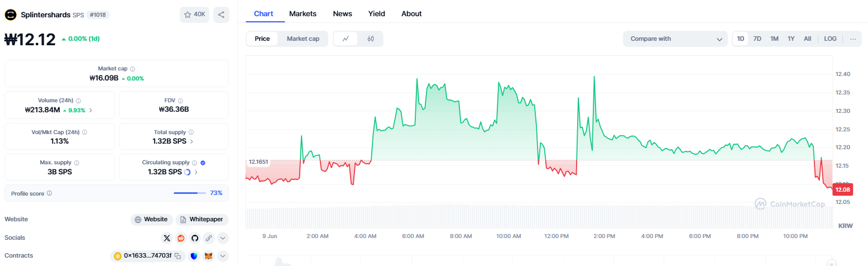Click the circulating supply progress ring
The image size is (868, 266).
click(x=187, y=172)
